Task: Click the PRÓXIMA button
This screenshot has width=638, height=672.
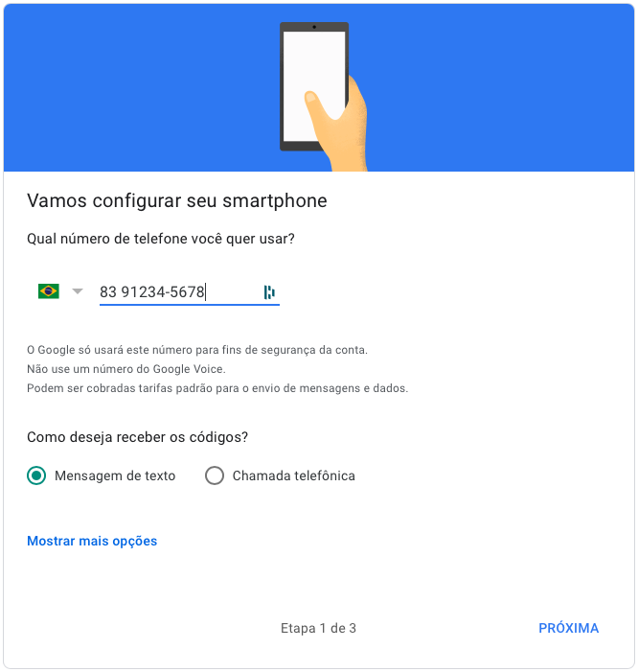Action: click(568, 628)
